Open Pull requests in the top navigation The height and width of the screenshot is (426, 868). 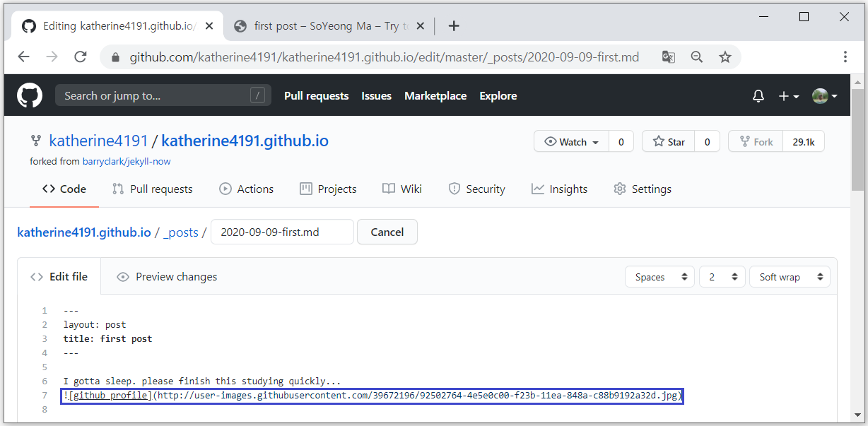tap(316, 96)
